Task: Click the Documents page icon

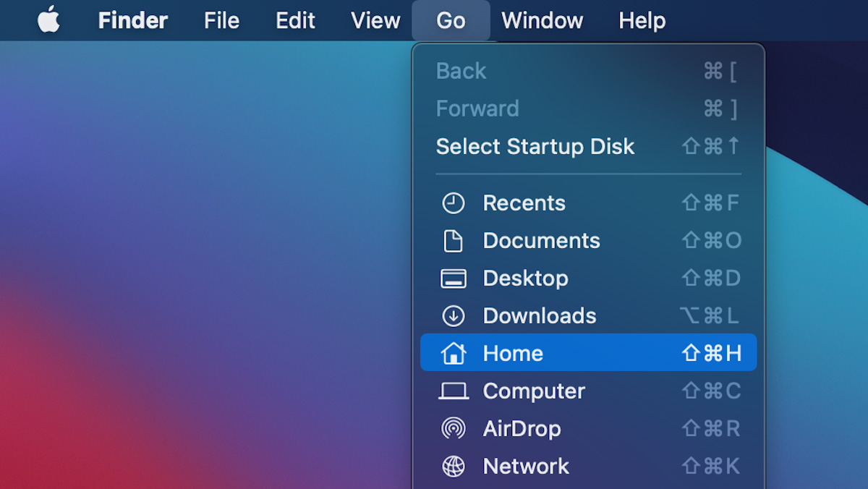Action: click(x=454, y=241)
